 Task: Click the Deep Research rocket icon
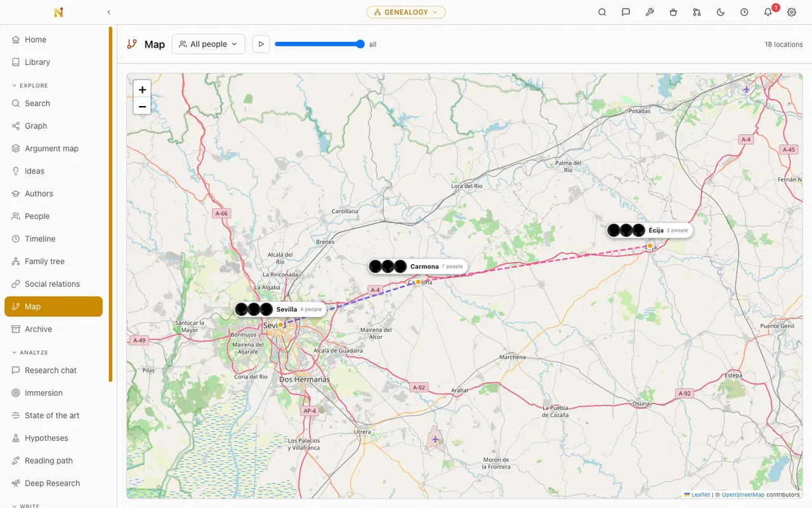pyautogui.click(x=16, y=483)
